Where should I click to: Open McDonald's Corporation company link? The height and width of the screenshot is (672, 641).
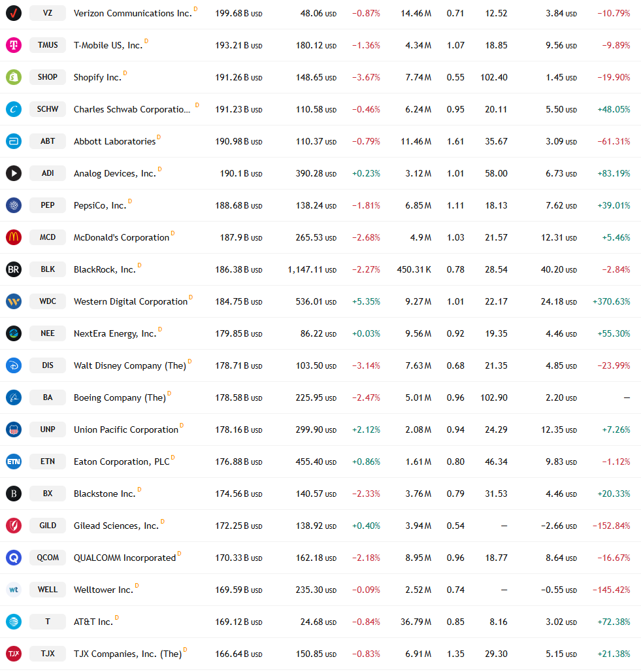click(122, 237)
